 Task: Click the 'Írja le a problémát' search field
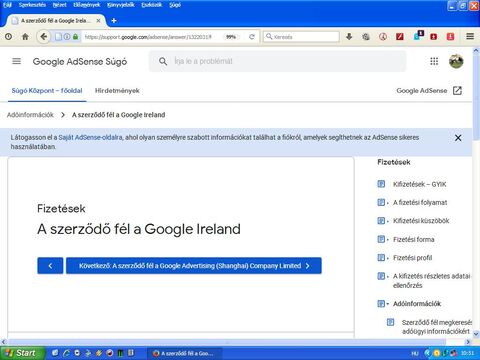point(277,61)
